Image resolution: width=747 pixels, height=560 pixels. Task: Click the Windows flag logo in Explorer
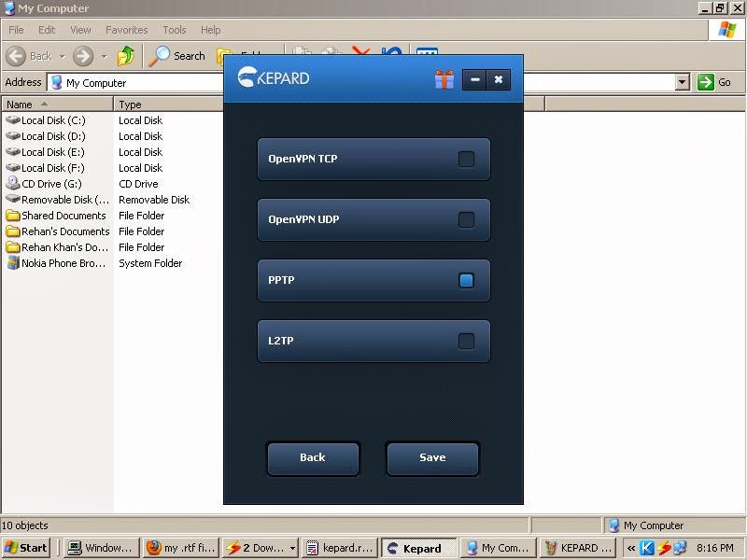click(726, 30)
